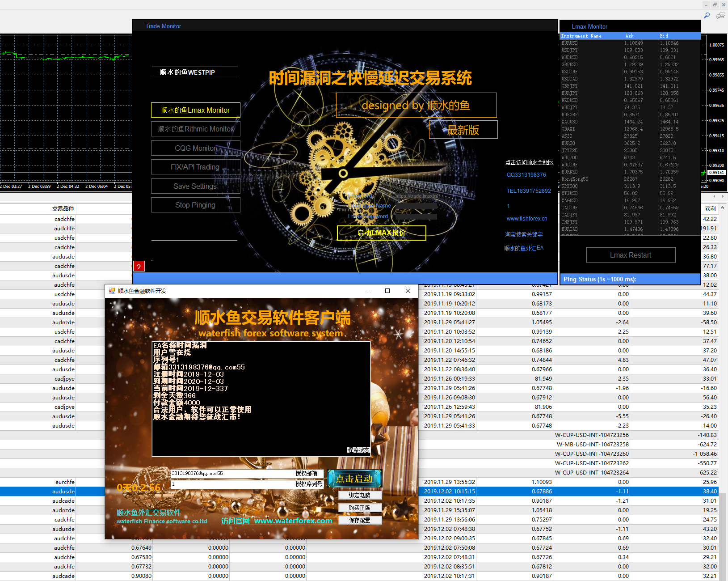
Task: Click the 顺水的鱼外汇EA text link
Action: pos(524,248)
